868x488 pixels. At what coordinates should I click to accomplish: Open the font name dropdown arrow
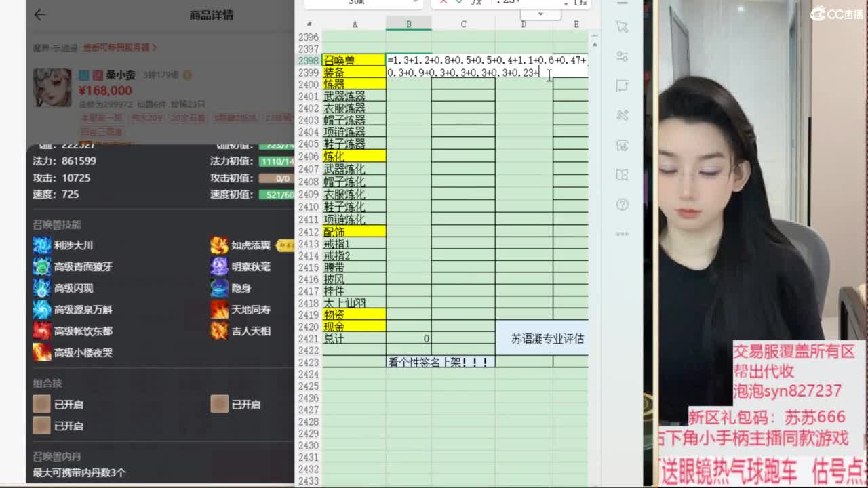[414, 3]
